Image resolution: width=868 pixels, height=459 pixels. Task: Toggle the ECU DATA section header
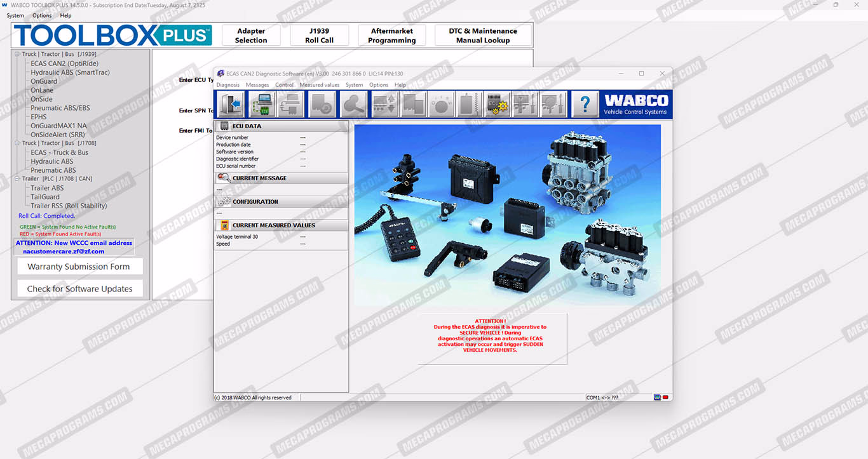pos(281,126)
